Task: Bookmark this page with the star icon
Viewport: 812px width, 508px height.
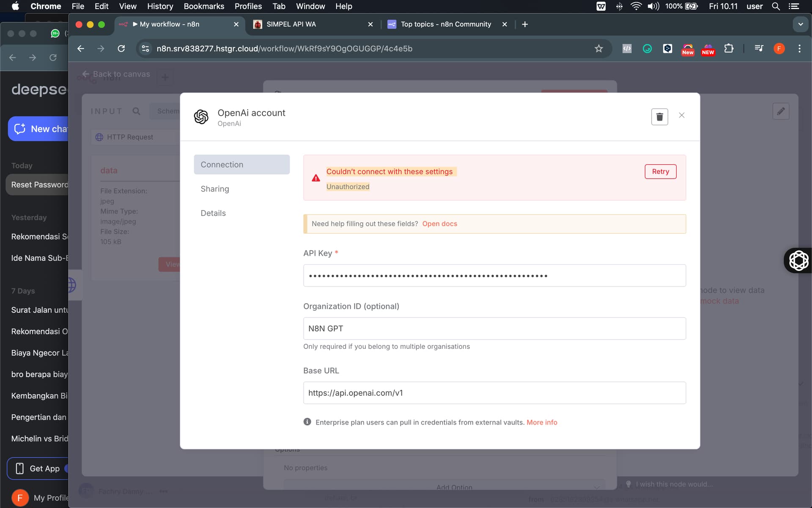Action: (598, 49)
